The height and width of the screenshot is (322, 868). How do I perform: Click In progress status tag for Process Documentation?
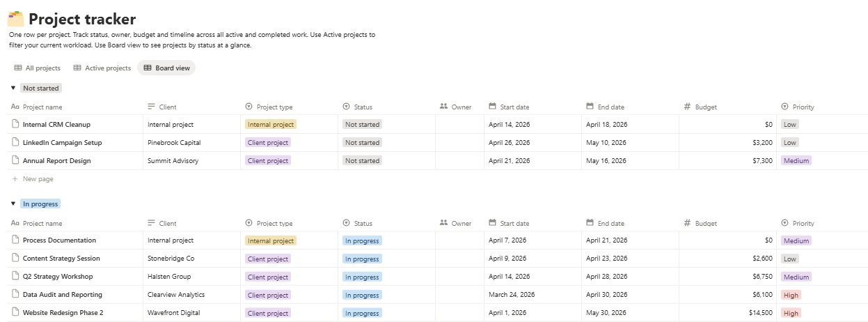coord(362,240)
